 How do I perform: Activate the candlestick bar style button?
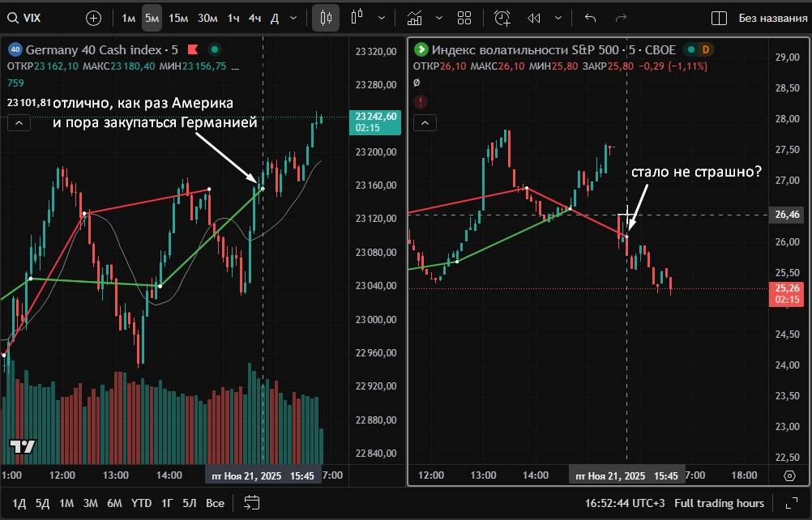(326, 18)
